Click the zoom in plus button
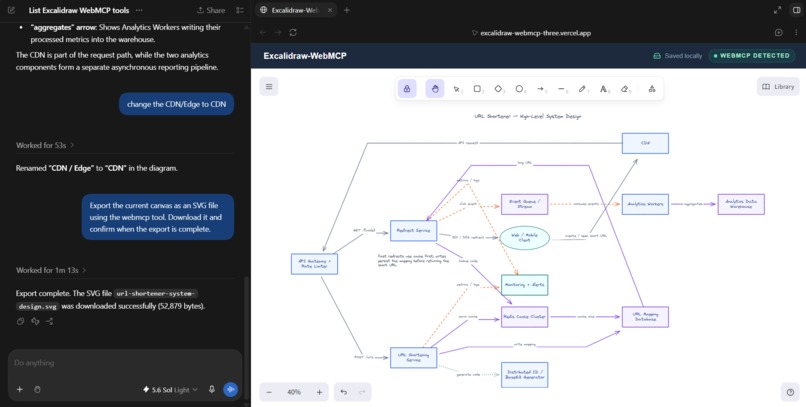Screen dimensions: 806x407 (x=319, y=392)
